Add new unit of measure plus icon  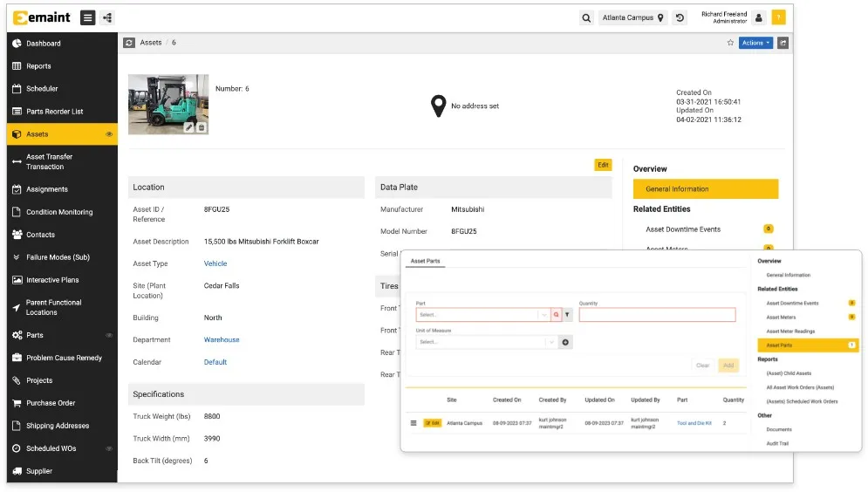565,342
